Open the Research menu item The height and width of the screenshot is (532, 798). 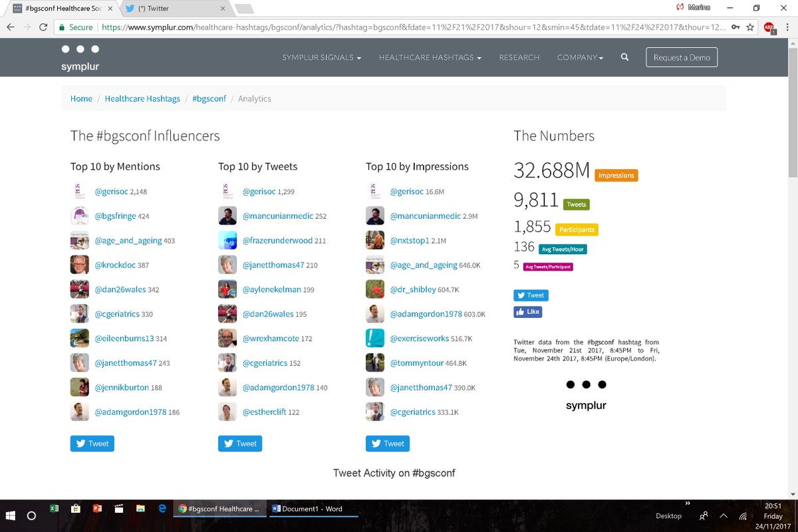(x=519, y=57)
